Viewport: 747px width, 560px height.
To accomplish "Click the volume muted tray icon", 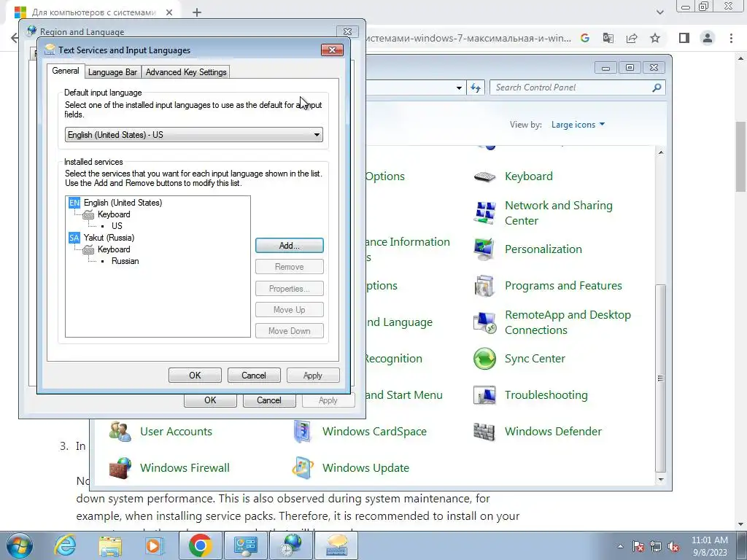I will (673, 547).
